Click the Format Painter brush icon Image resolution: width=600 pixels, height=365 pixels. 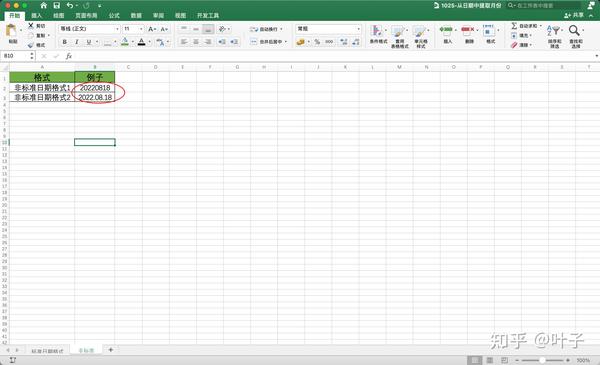tap(31, 45)
